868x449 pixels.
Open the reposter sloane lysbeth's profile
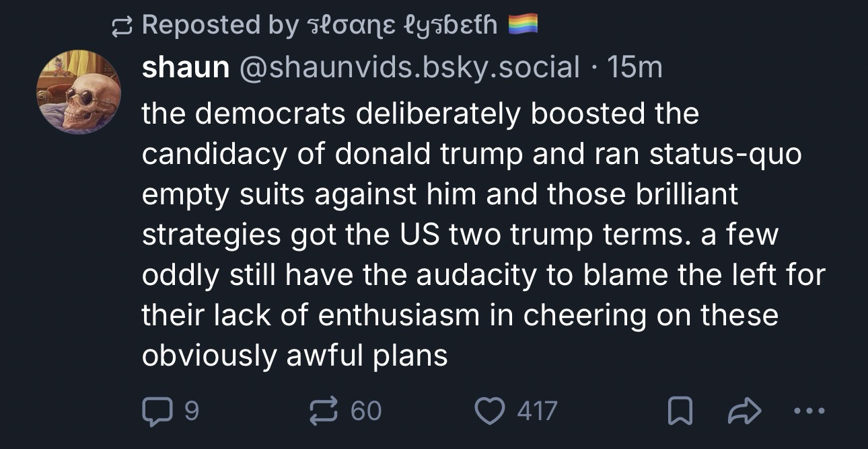(x=402, y=26)
